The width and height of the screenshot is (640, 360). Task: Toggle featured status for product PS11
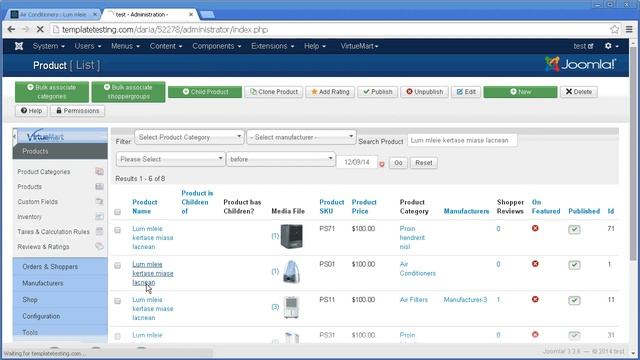(x=535, y=299)
